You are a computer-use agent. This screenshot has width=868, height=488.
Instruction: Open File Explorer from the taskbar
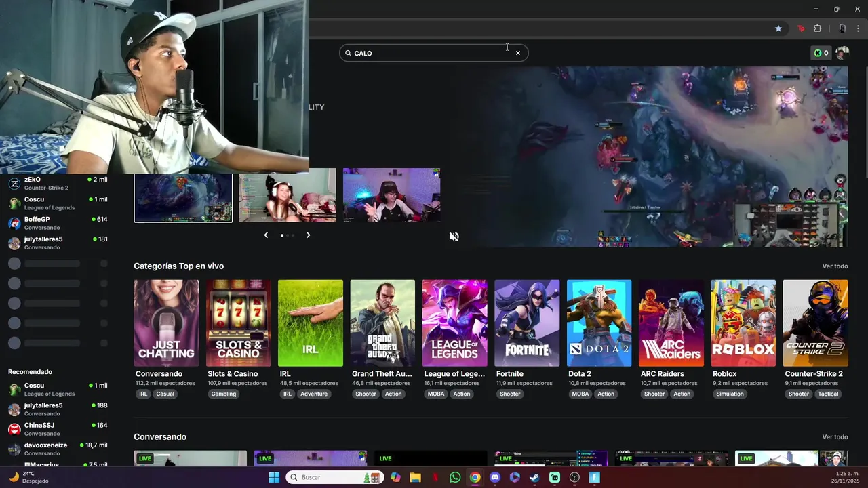click(415, 477)
